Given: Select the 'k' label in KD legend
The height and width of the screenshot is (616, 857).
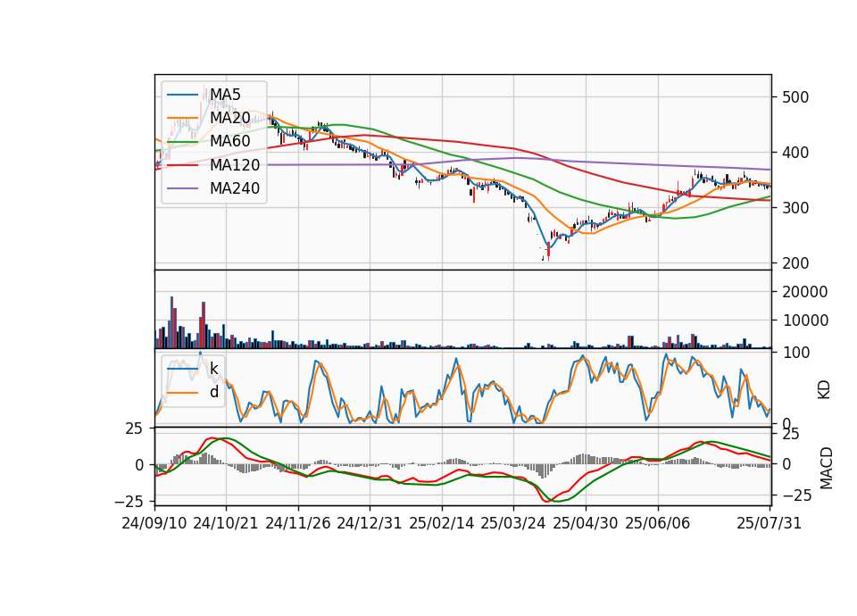Looking at the screenshot, I should pos(213,369).
